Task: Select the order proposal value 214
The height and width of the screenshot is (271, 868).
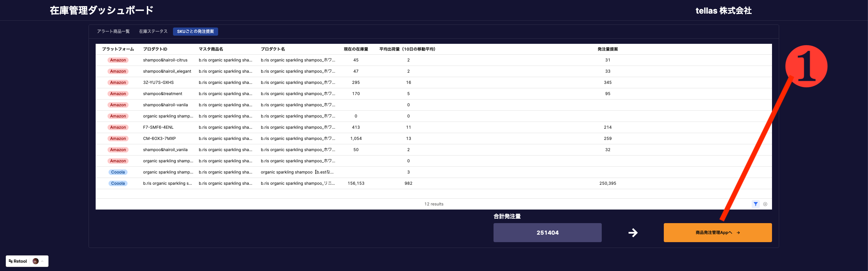Action: tap(608, 127)
